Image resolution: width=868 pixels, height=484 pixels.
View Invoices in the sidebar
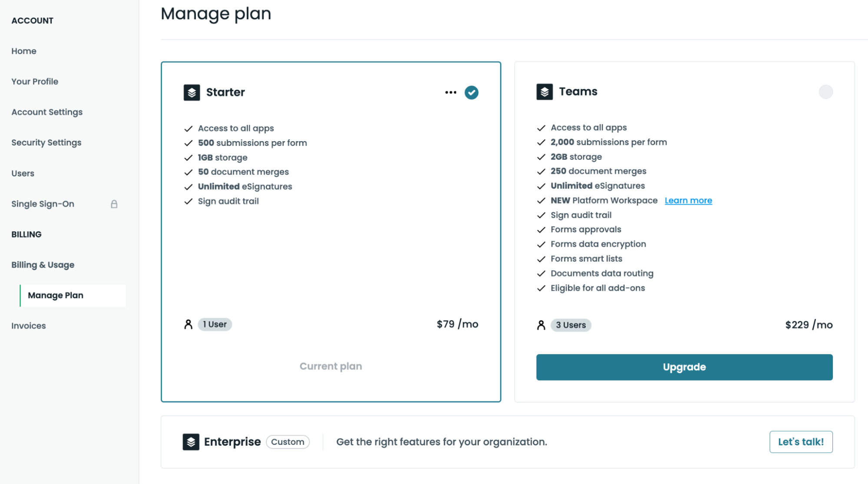coord(29,326)
